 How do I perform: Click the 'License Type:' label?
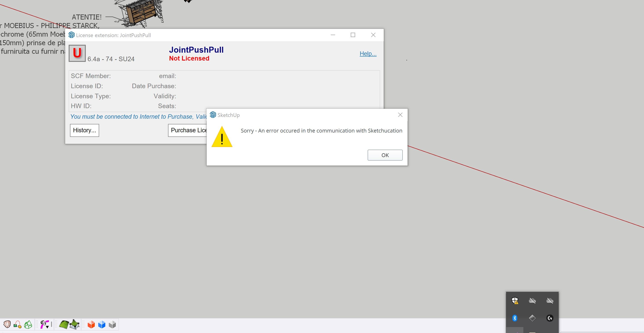(x=91, y=96)
